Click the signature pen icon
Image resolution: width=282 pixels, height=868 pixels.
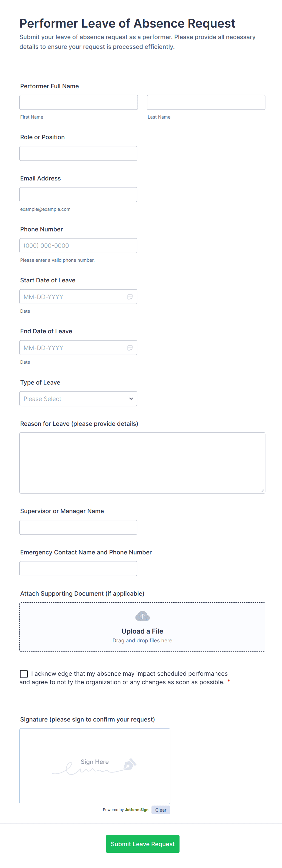pos(130,764)
